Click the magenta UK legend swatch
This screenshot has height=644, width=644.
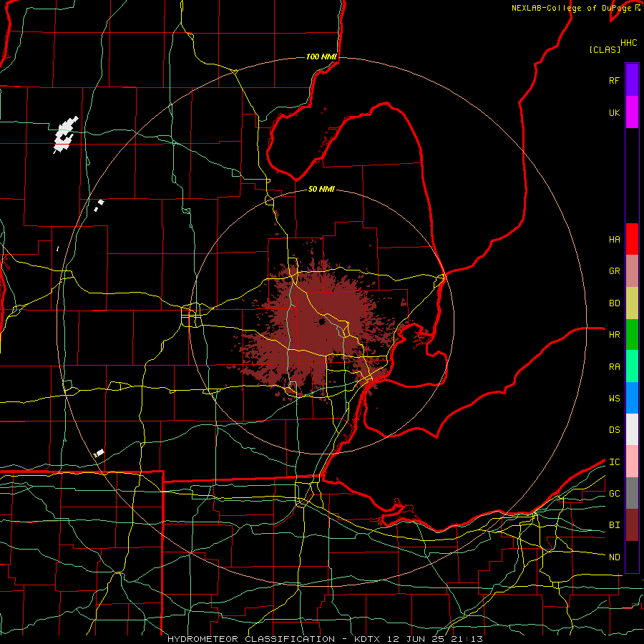point(632,112)
